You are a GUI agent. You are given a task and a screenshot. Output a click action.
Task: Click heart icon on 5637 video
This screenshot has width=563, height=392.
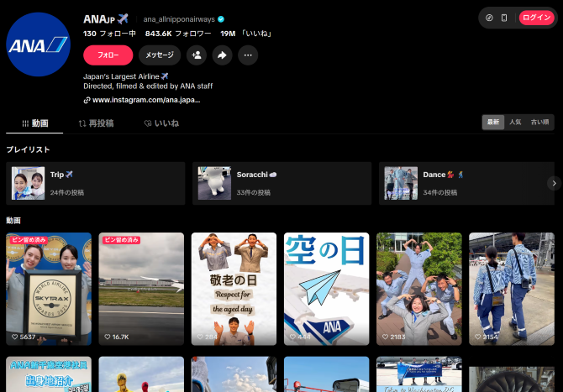click(x=15, y=337)
